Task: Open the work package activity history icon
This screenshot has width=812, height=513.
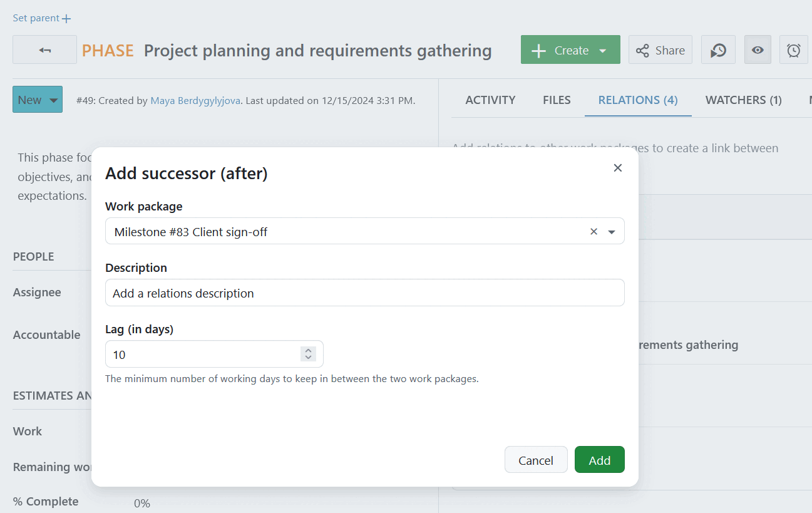Action: (717, 49)
